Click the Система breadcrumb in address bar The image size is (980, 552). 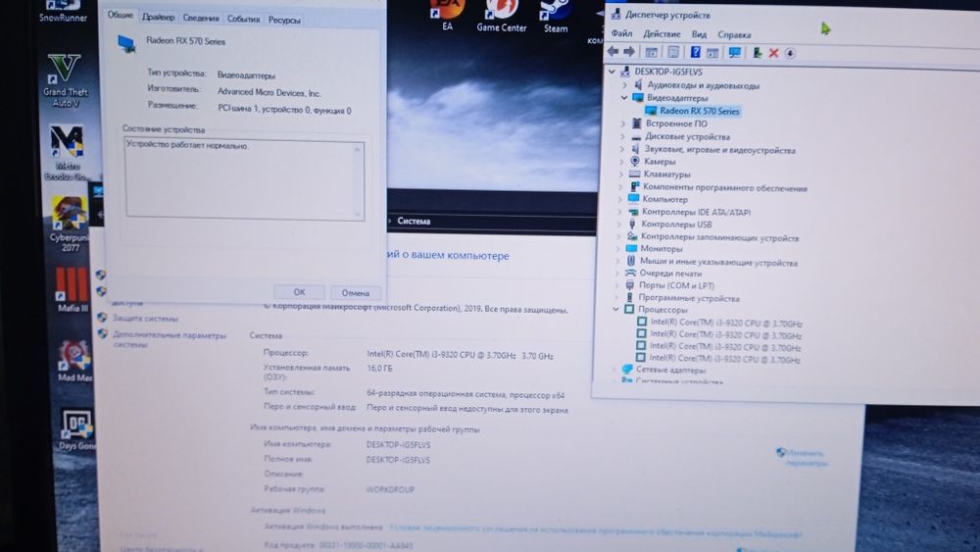pos(414,221)
